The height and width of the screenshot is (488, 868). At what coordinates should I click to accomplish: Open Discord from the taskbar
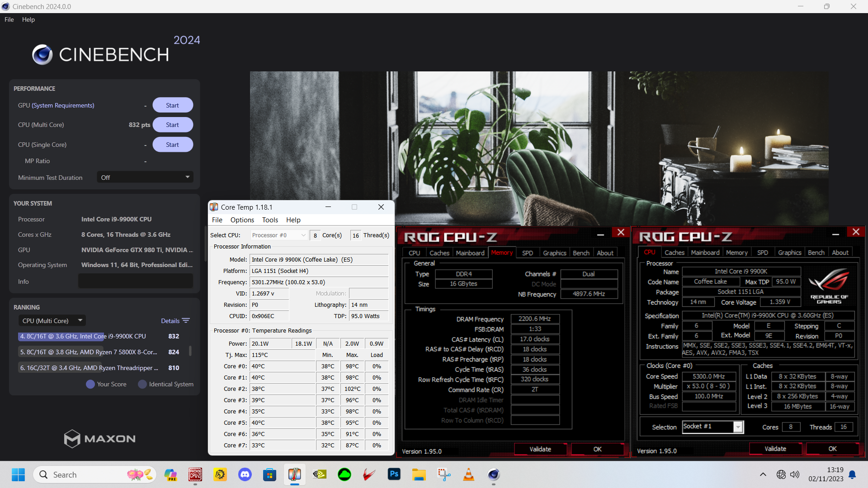tap(245, 474)
